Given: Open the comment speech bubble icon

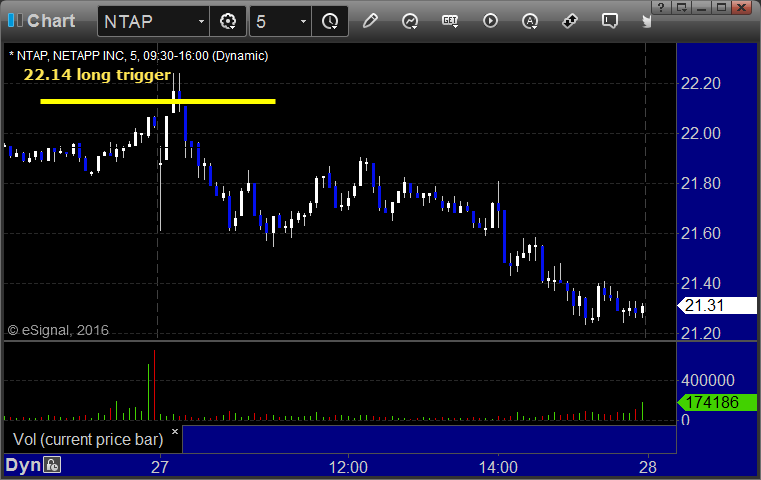Looking at the screenshot, I should (610, 21).
